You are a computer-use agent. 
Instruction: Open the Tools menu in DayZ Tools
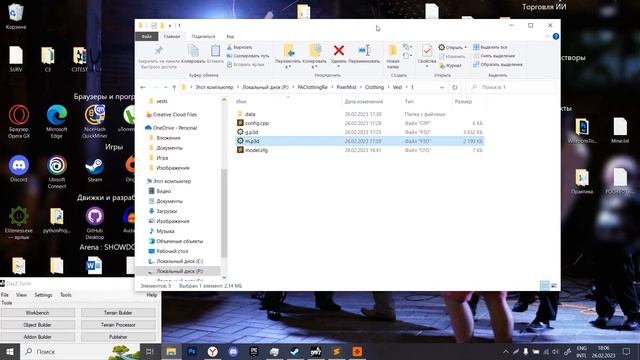click(66, 295)
